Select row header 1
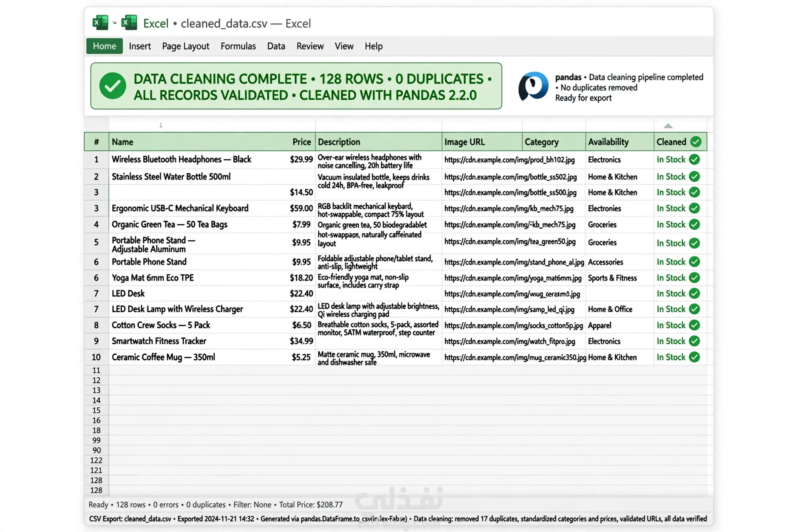The height and width of the screenshot is (532, 798). click(96, 159)
